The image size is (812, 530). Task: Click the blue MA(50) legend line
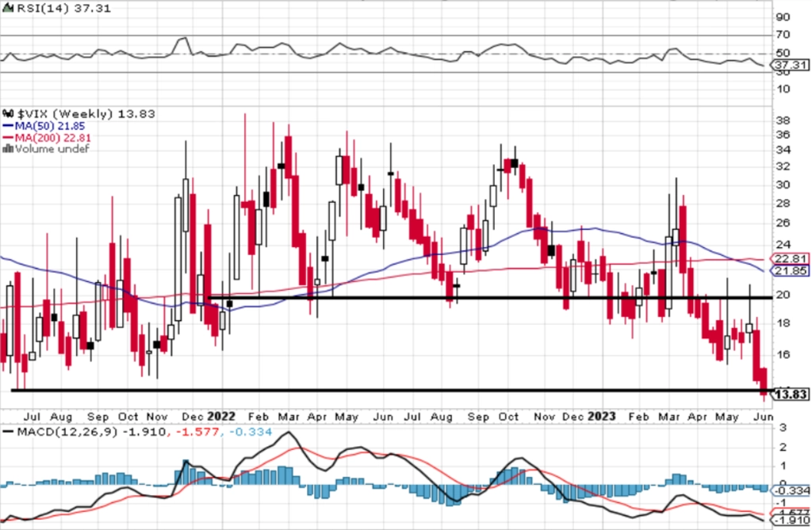click(8, 126)
